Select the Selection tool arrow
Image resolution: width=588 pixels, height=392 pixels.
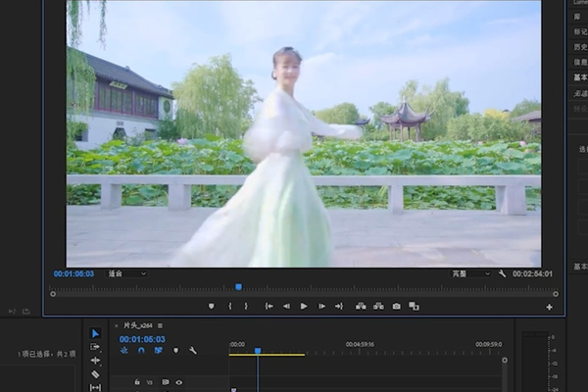point(95,333)
